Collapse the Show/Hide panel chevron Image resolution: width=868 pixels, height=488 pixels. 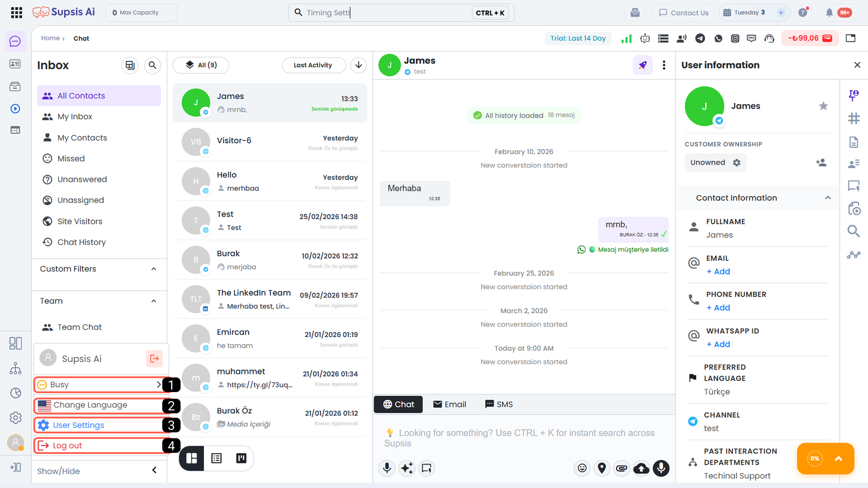(x=154, y=470)
